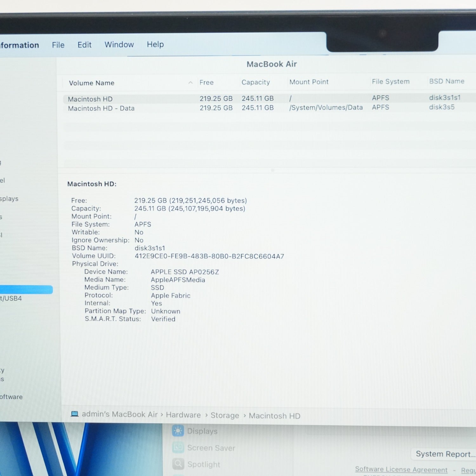Open the Window menu

point(119,44)
